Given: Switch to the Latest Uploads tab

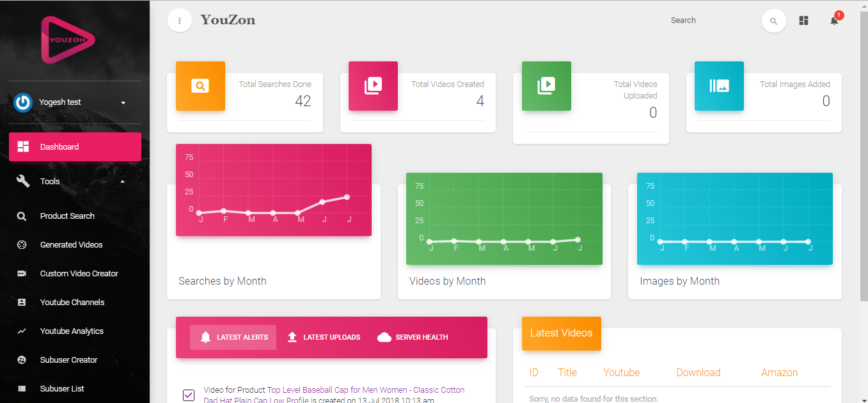Looking at the screenshot, I should pyautogui.click(x=324, y=337).
